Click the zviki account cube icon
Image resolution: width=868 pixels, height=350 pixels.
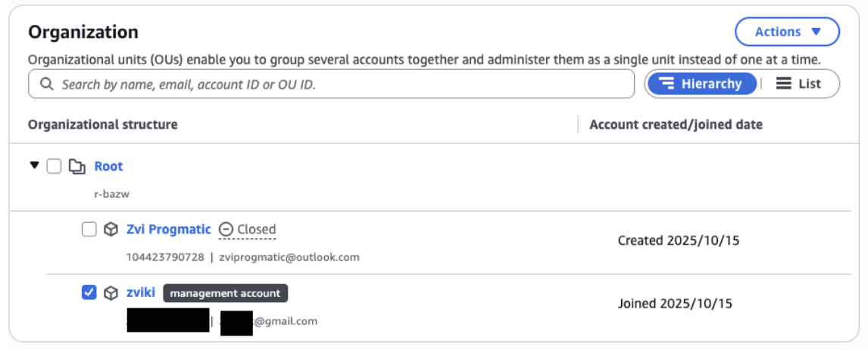[x=111, y=293]
